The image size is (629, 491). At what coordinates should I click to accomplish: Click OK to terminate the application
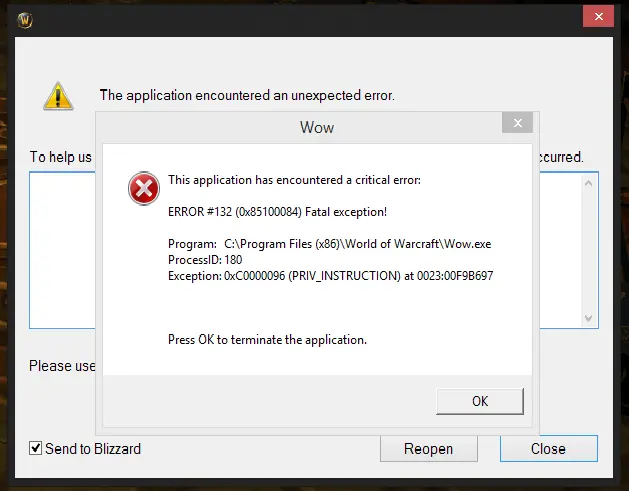(480, 401)
